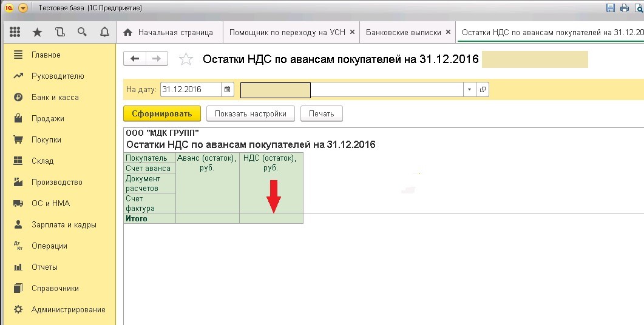Close the Помощник по переходу на УСН tab
644x325 pixels.
(353, 32)
